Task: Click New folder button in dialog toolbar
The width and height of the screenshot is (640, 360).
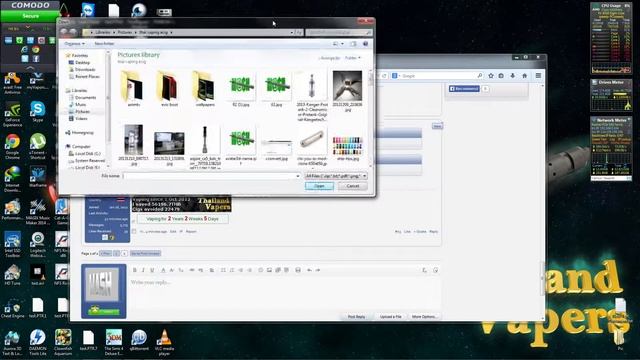Action: (104, 44)
